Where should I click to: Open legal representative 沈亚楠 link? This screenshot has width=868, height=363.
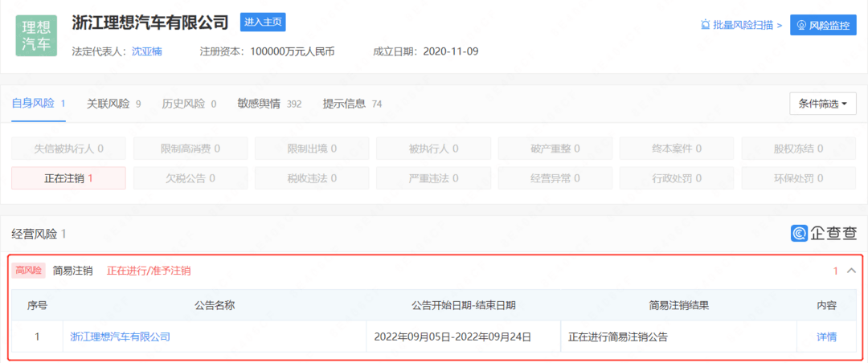[x=147, y=52]
